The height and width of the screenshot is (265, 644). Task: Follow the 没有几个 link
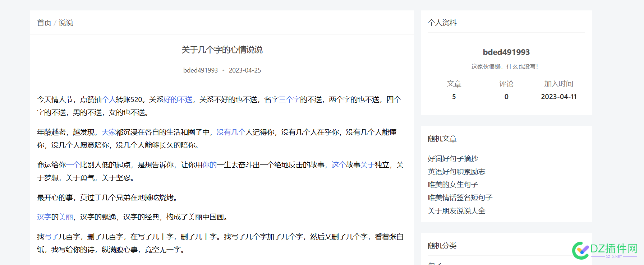tap(231, 132)
